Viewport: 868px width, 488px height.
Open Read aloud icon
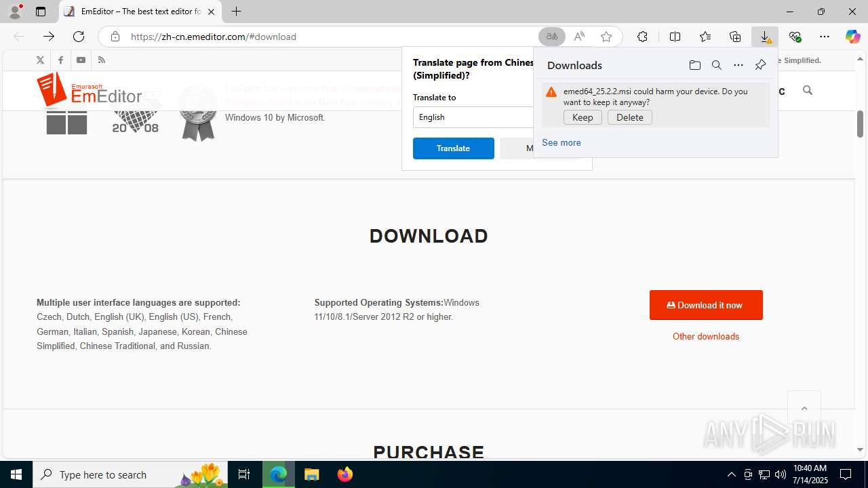pyautogui.click(x=579, y=37)
